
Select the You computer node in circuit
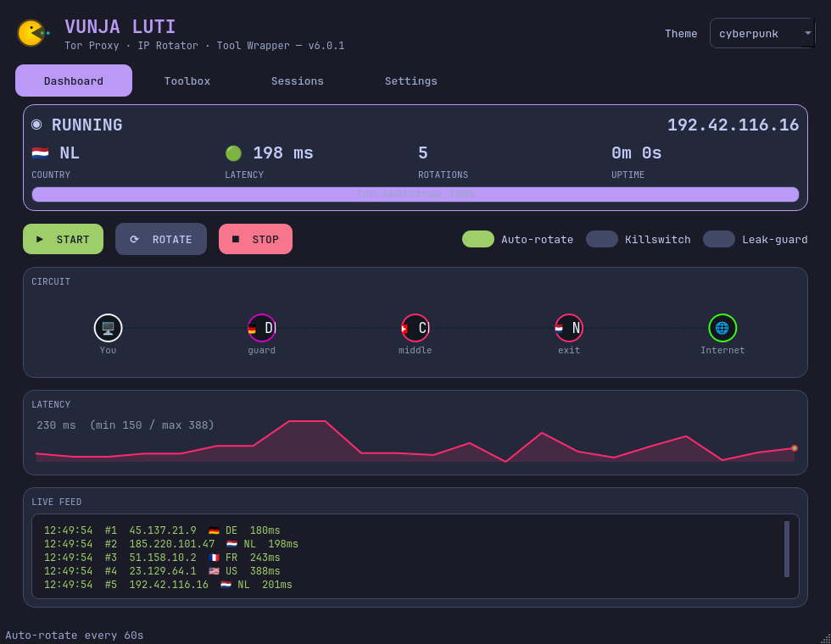click(109, 328)
